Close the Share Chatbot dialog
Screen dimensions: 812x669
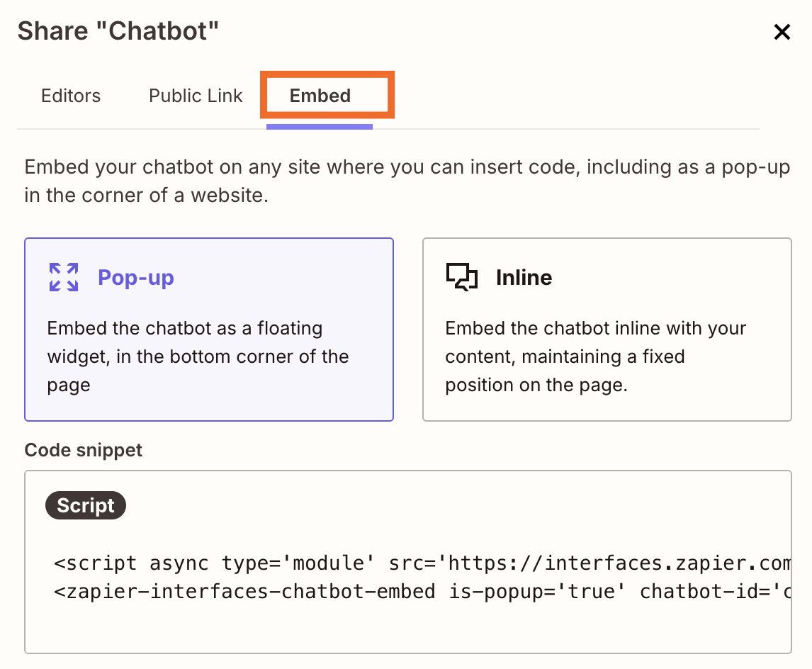(781, 31)
